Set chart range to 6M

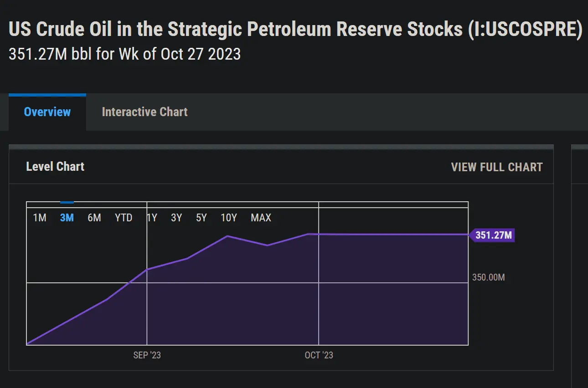[94, 218]
